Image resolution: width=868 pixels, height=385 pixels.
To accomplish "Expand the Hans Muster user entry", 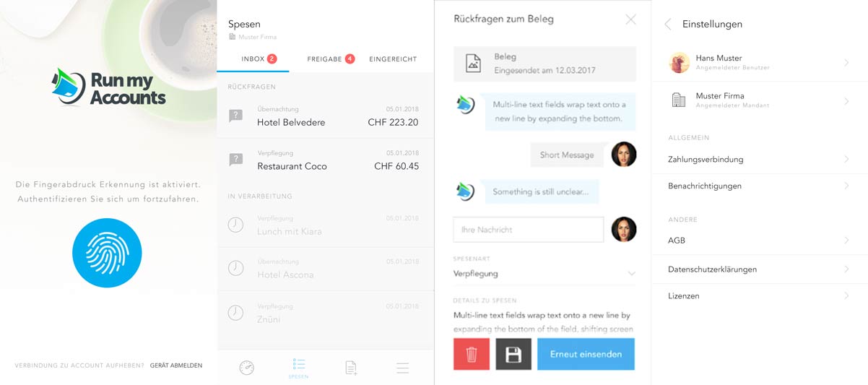I will 759,63.
